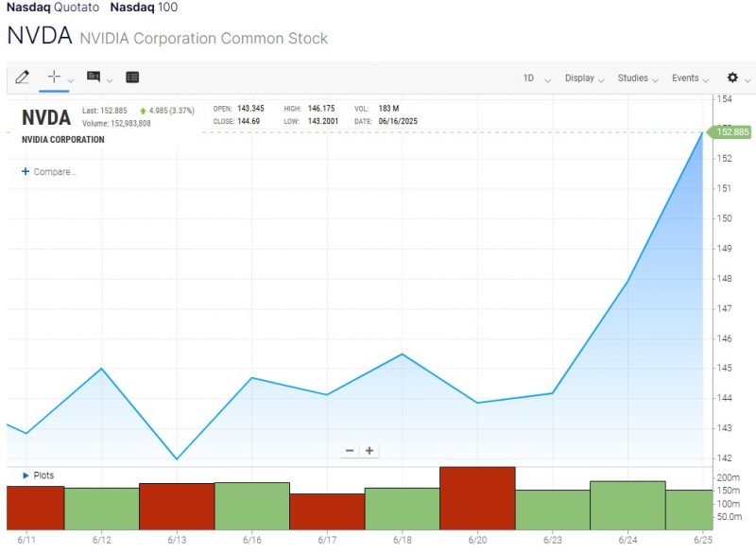Image resolution: width=756 pixels, height=553 pixels.
Task: Click the annotation comment icon
Action: [x=94, y=78]
